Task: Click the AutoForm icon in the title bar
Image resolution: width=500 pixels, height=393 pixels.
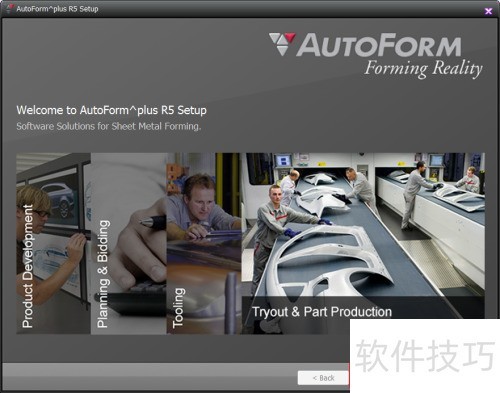Action: pos(9,9)
